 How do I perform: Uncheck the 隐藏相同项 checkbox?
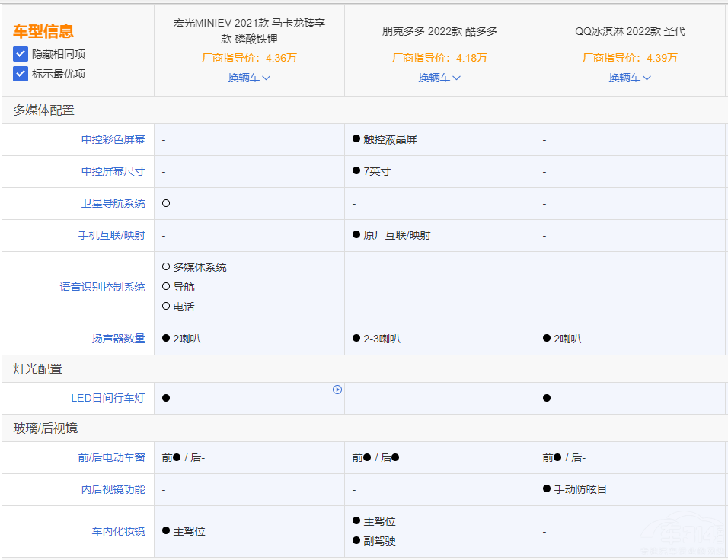coord(21,54)
